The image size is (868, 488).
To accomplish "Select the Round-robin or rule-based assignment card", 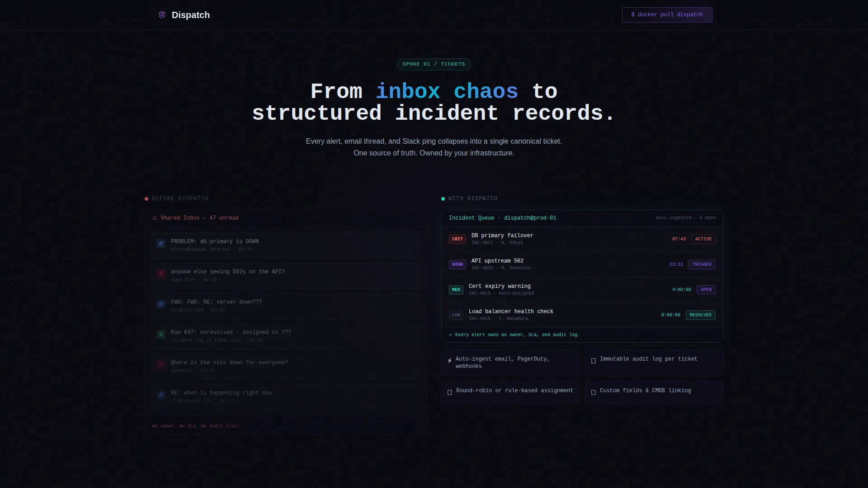I will tap(510, 393).
